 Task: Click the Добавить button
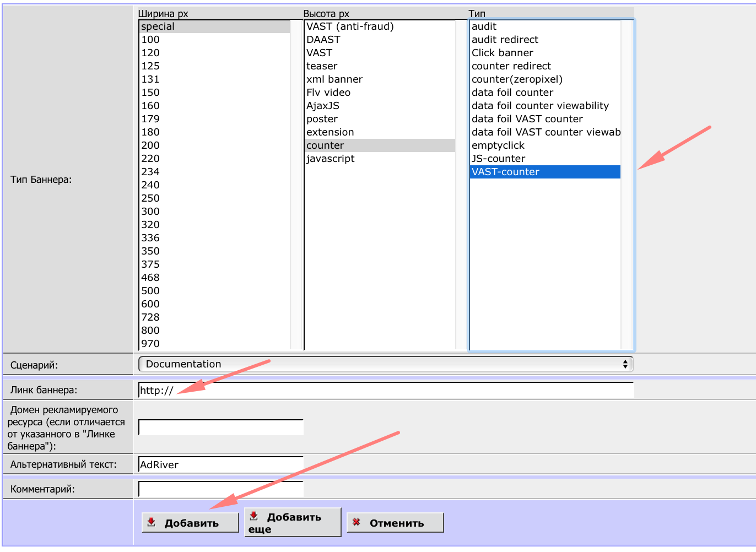pos(190,523)
